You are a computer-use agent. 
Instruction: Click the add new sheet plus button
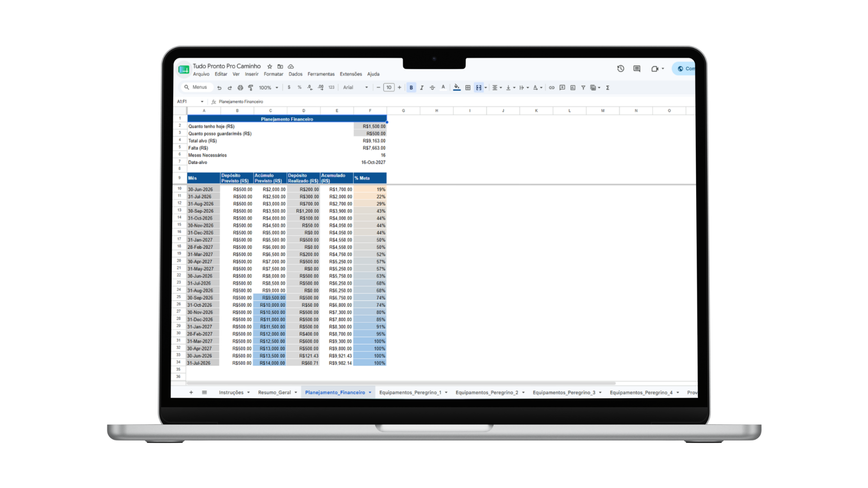point(191,392)
